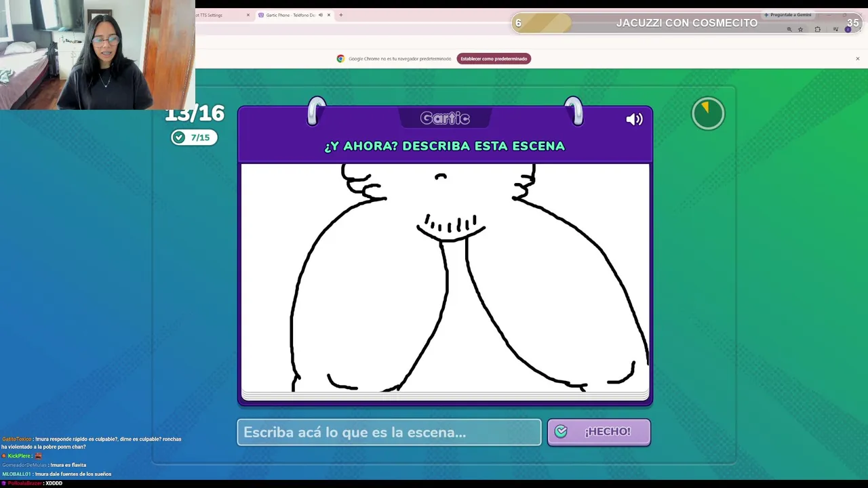
Task: Click the "!mura es flavita" chat message
Action: coord(68,465)
